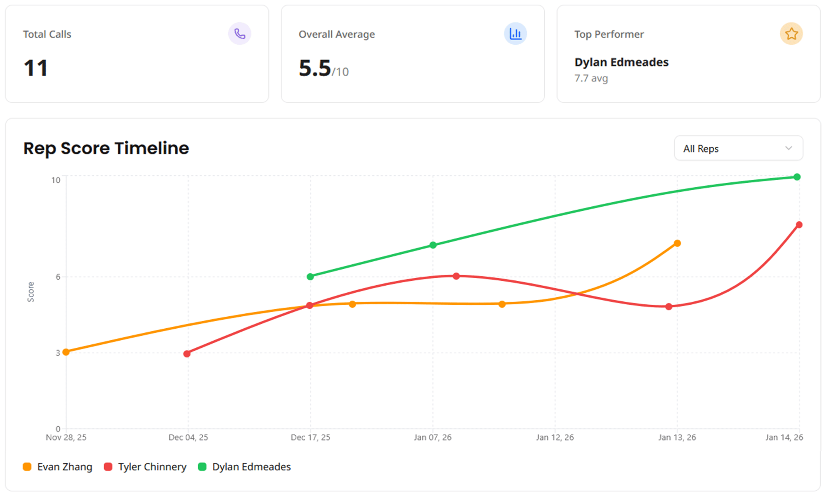Click the Rep Score Timeline heading
The image size is (827, 504).
[x=106, y=148]
